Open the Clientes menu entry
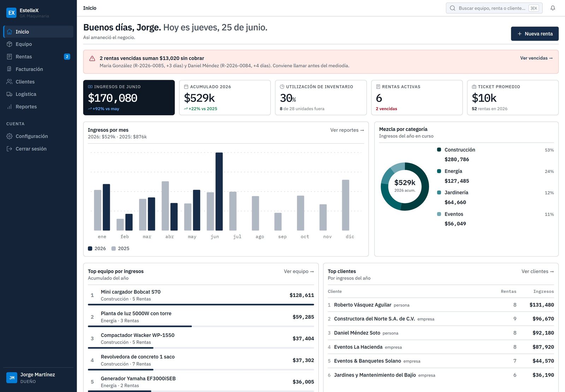 (38, 82)
